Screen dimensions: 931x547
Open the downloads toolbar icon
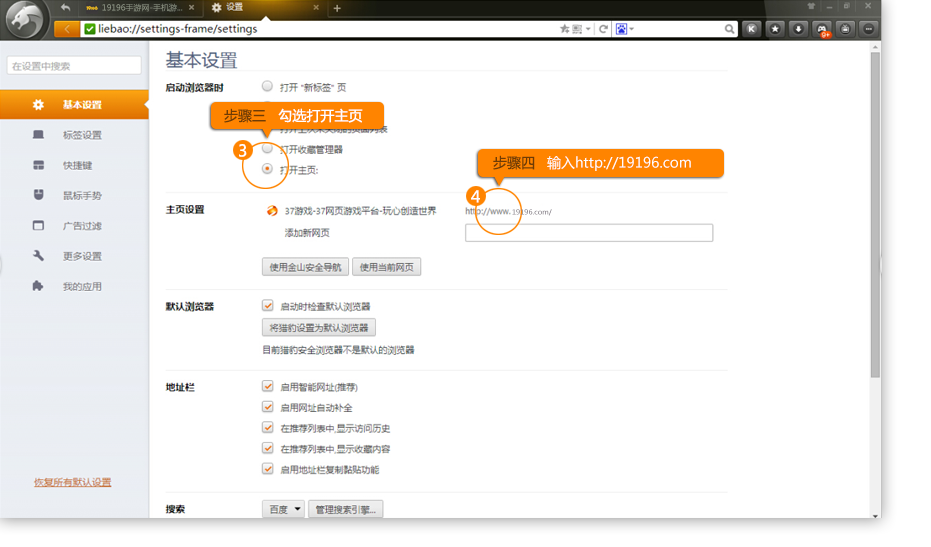point(798,29)
